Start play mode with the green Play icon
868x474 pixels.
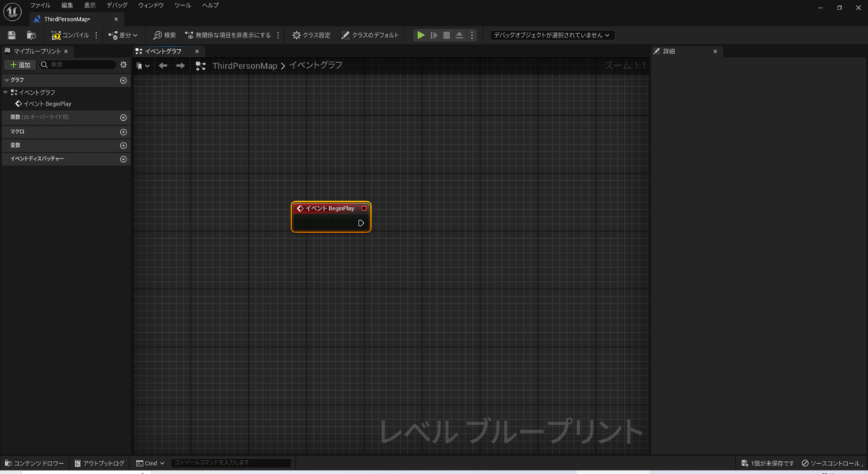tap(421, 35)
